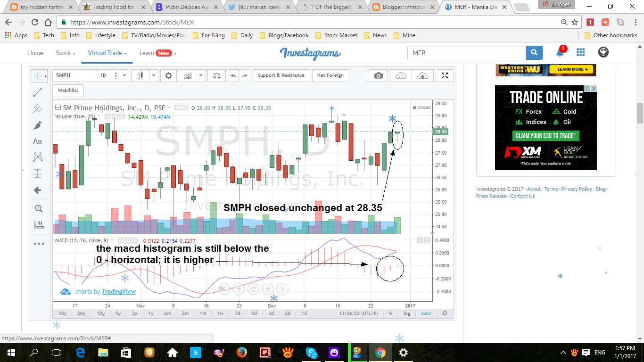The image size is (644, 362).
Task: Select the trend line drawing tool
Action: coord(39,92)
